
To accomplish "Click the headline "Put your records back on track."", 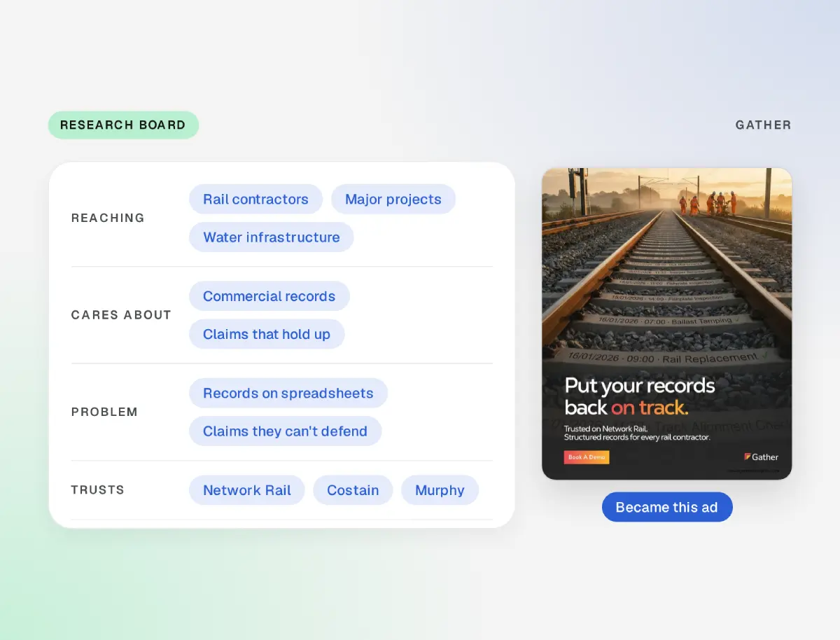I will [x=640, y=396].
